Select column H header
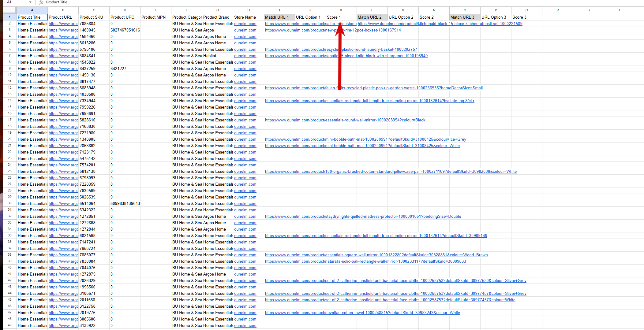Image resolution: width=644 pixels, height=330 pixels. coord(249,10)
